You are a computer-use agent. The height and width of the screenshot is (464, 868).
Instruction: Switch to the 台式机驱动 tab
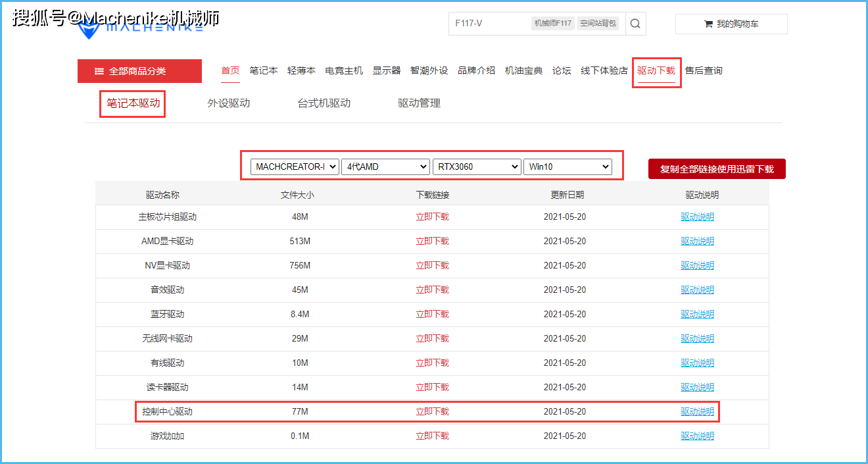pyautogui.click(x=324, y=103)
